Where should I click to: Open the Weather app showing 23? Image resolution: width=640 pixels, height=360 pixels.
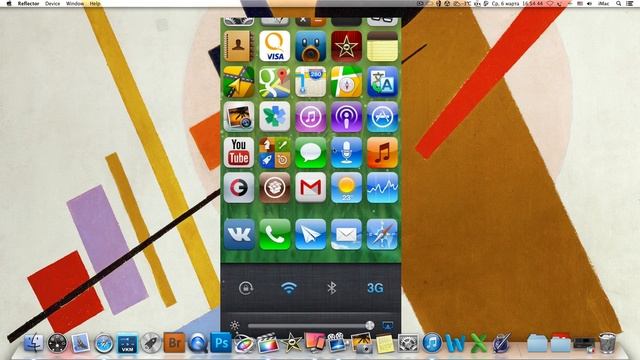[346, 188]
